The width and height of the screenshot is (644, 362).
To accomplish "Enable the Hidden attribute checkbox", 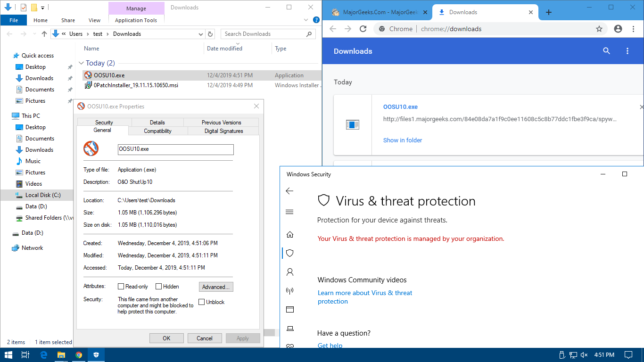I will point(158,287).
